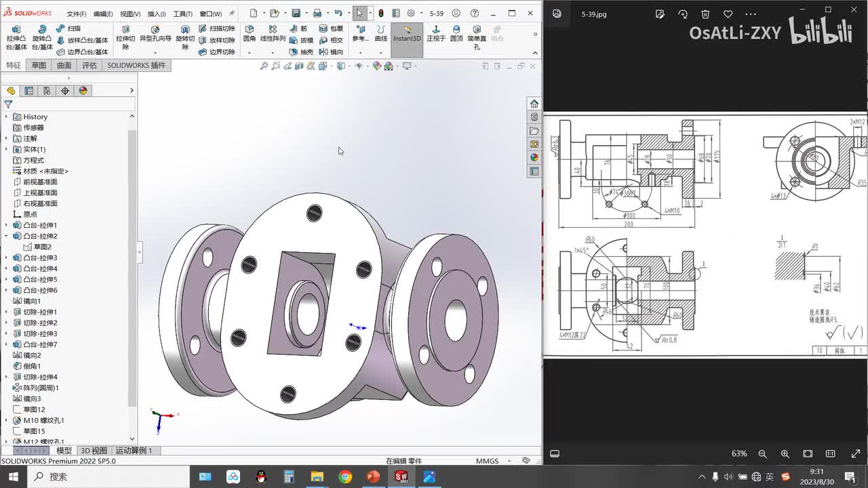This screenshot has width=868, height=488.
Task: Delete the image with the trash icon
Action: pyautogui.click(x=705, y=14)
